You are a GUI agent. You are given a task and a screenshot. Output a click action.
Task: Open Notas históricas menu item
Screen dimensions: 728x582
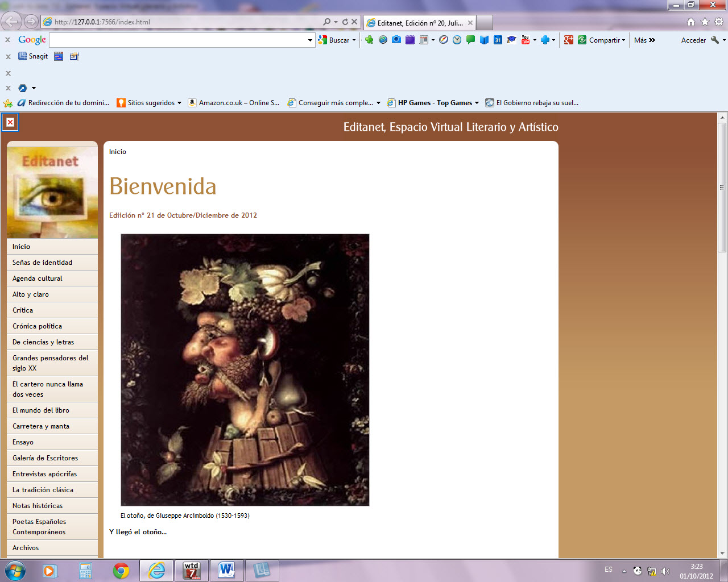[52, 506]
